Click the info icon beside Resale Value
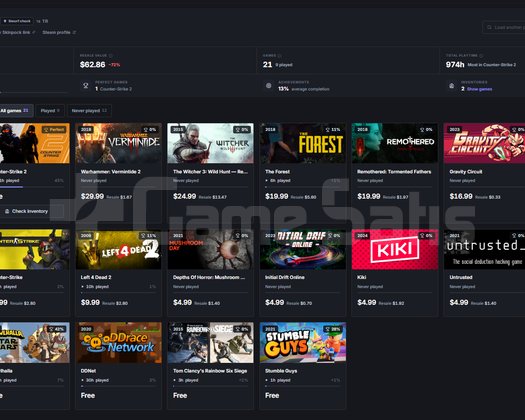The width and height of the screenshot is (525, 420). tap(111, 56)
